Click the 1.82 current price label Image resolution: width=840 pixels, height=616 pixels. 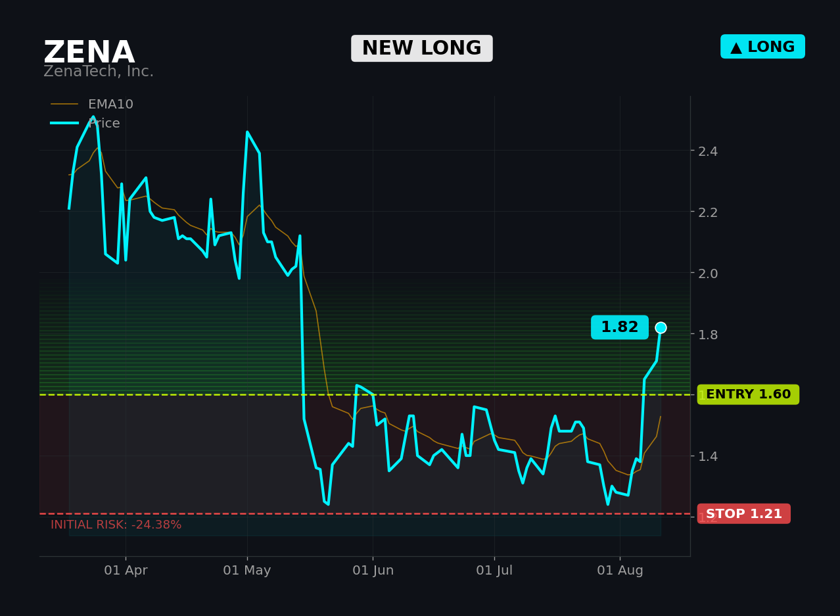(x=620, y=327)
